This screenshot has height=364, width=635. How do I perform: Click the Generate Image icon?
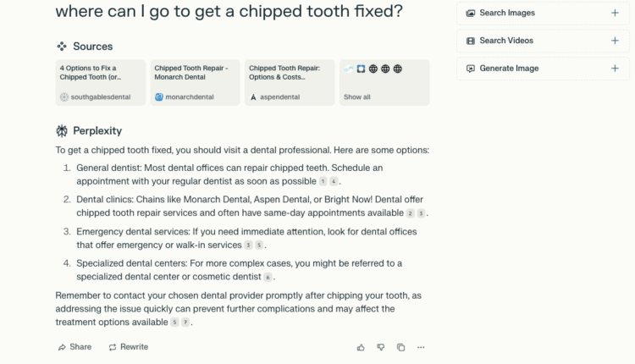[470, 69]
